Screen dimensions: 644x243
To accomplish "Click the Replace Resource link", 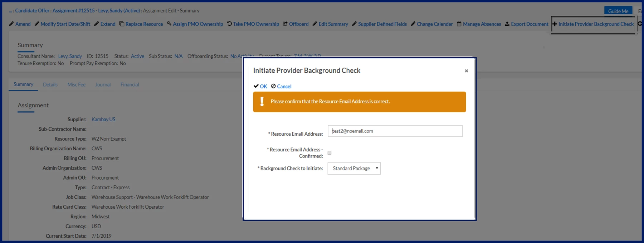I will point(144,24).
